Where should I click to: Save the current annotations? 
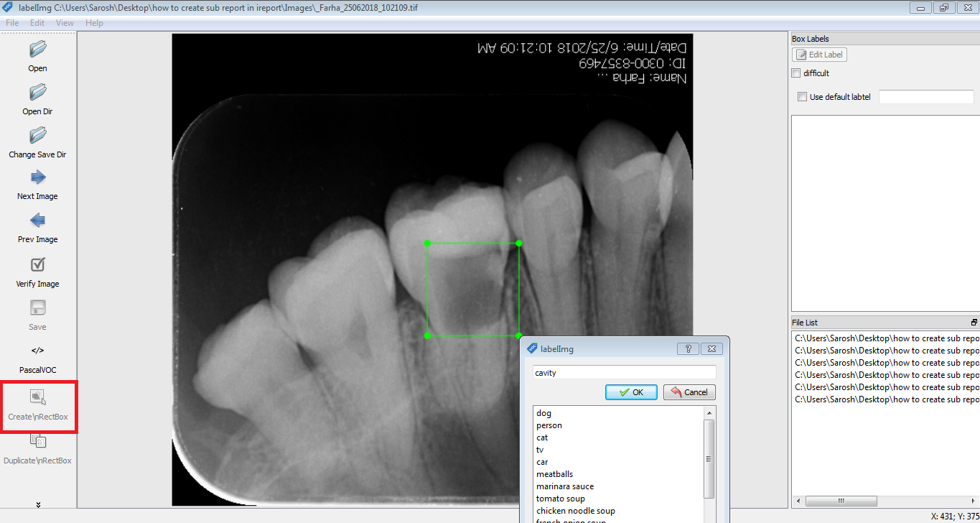coord(37,313)
